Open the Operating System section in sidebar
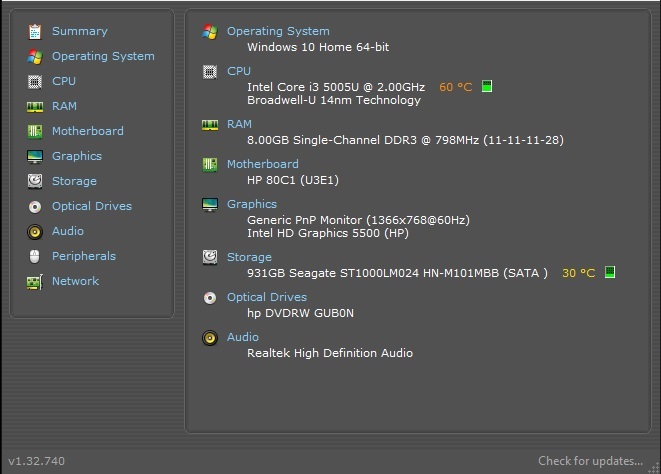661x474 pixels. tap(103, 56)
